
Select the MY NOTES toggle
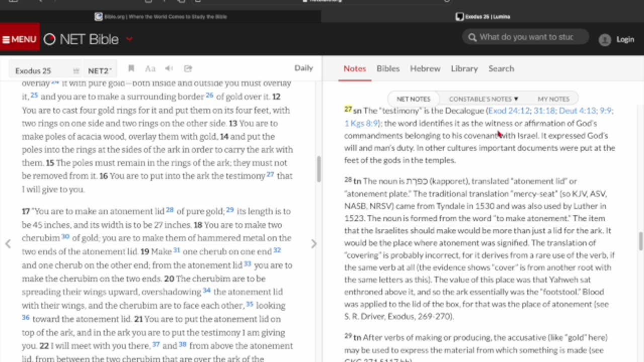point(553,99)
